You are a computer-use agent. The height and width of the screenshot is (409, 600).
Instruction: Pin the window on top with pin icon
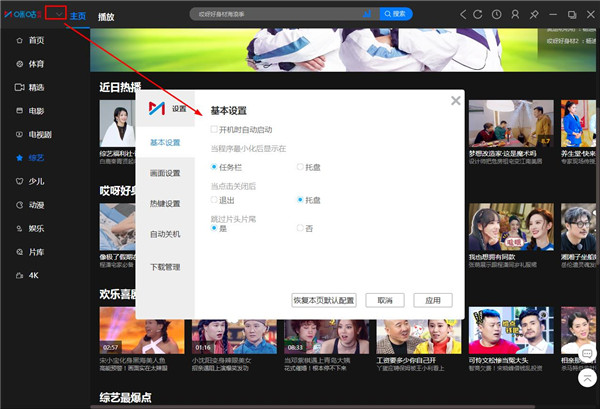pos(534,15)
